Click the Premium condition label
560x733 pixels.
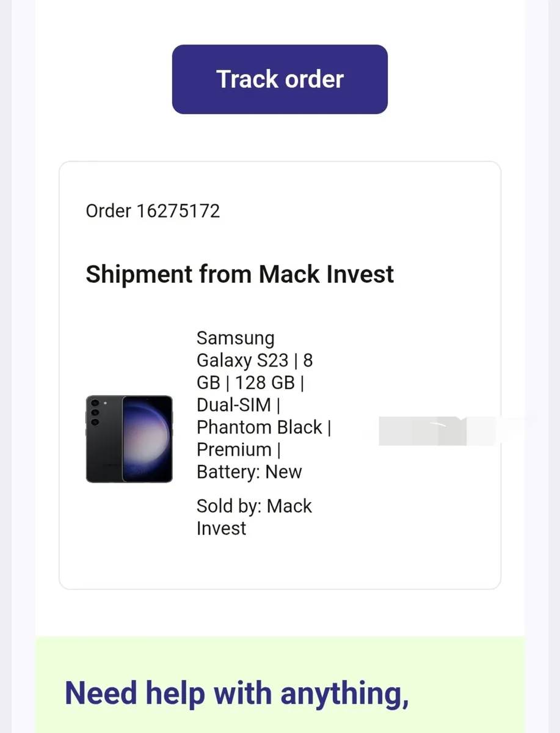click(x=233, y=450)
